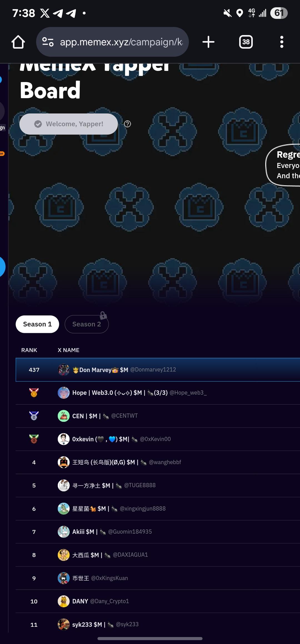Open Hope | Web3.0 profile avatar
The width and height of the screenshot is (300, 644).
[64, 393]
